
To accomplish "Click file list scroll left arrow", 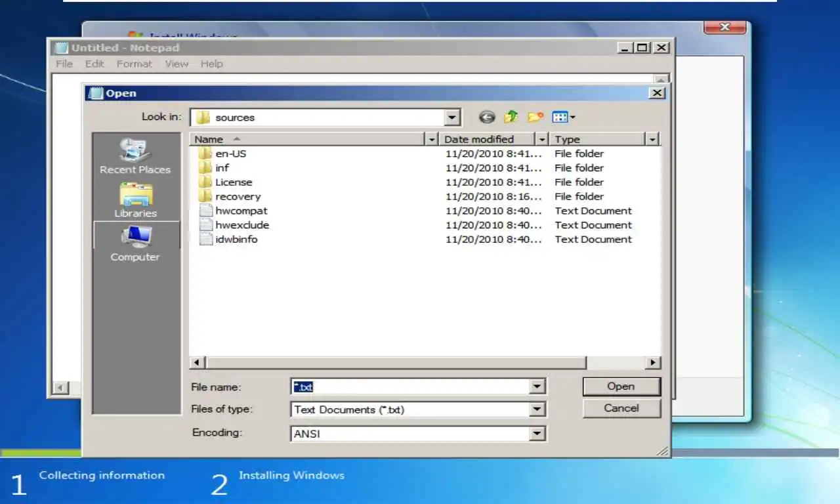I will coord(197,362).
